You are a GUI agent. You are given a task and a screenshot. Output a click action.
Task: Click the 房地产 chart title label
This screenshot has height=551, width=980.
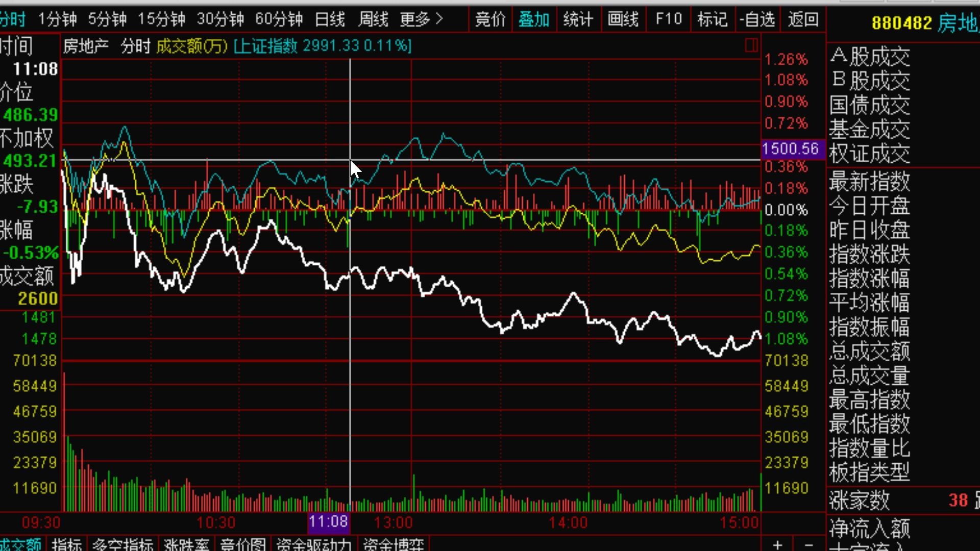click(x=86, y=46)
